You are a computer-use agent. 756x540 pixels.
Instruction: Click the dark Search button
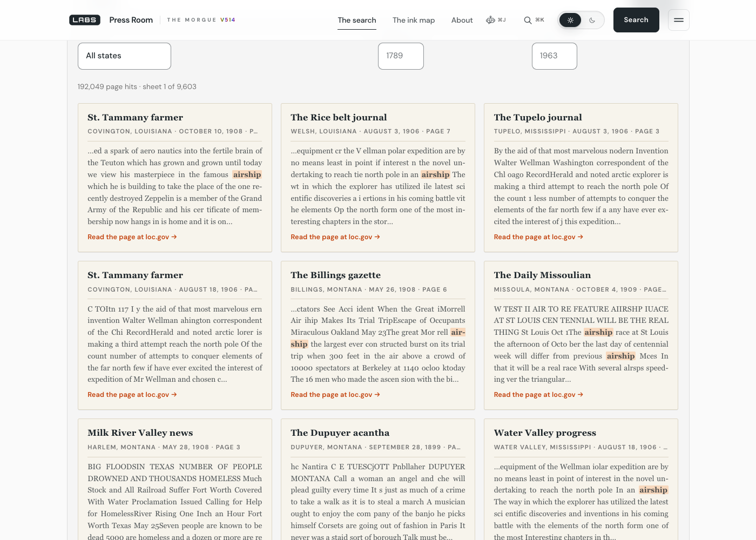(636, 20)
